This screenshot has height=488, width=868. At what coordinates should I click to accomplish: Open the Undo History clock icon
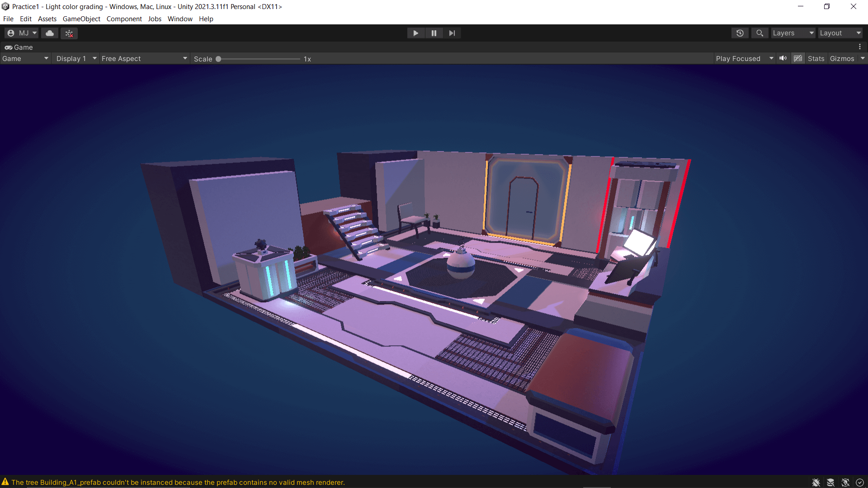pos(740,33)
